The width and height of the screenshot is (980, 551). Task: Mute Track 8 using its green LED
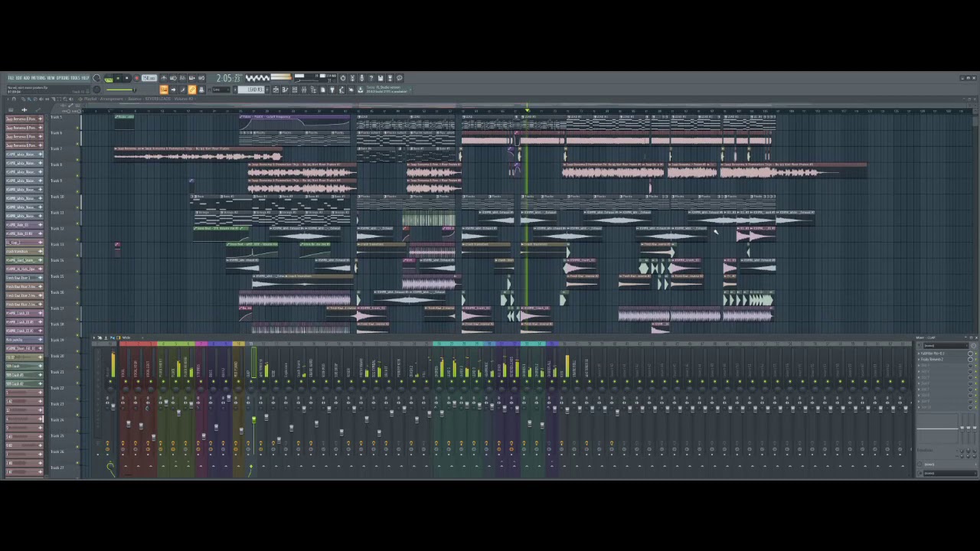point(77,175)
